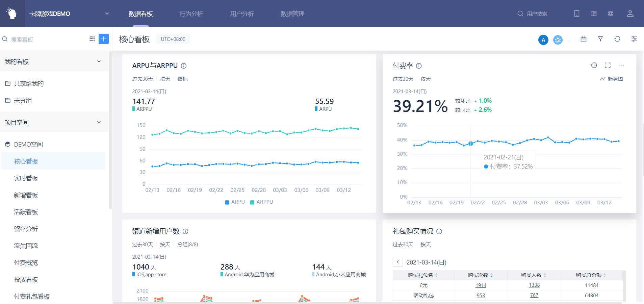The width and height of the screenshot is (644, 304).
Task: Refresh the 付费率 chart card
Action: click(x=594, y=65)
